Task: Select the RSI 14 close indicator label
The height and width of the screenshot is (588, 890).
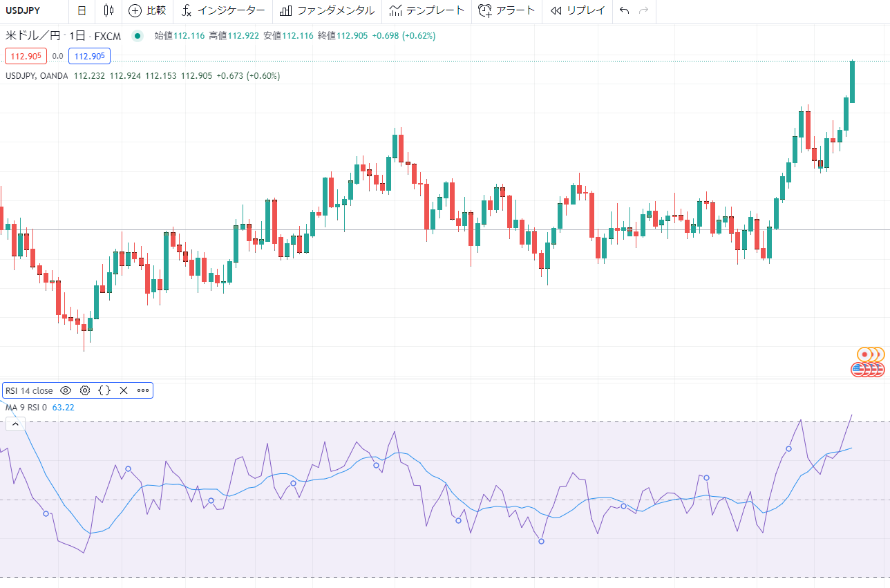Action: pyautogui.click(x=29, y=390)
